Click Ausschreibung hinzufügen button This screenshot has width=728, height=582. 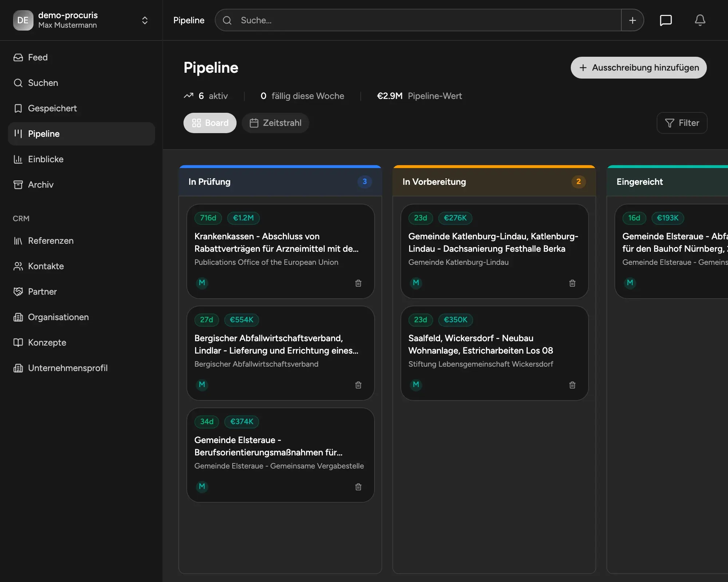(x=639, y=68)
